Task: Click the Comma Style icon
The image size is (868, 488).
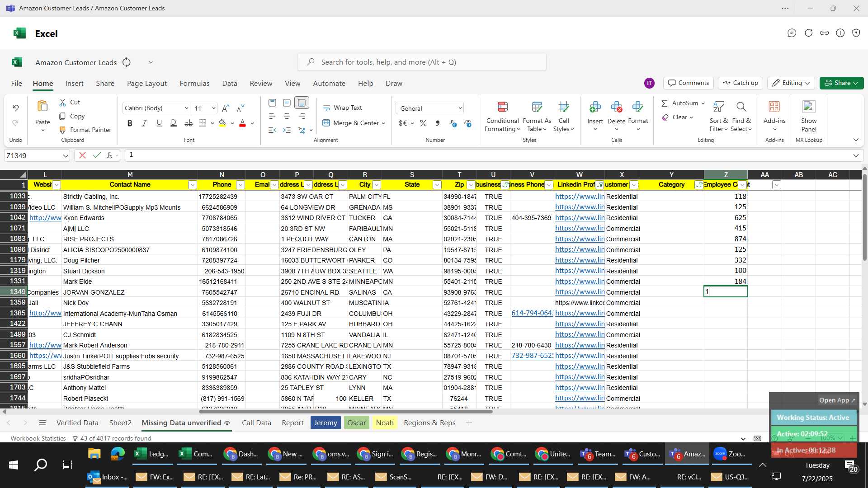Action: click(x=437, y=123)
